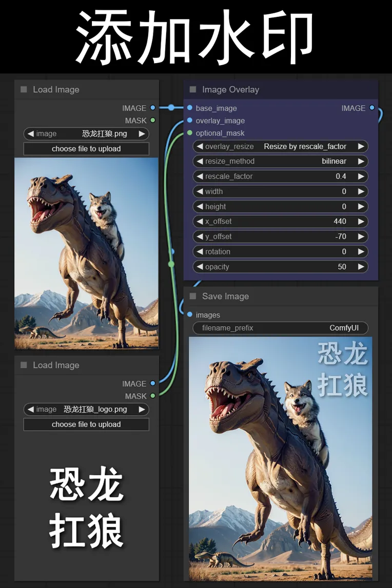Image resolution: width=392 pixels, height=588 pixels.
Task: Click the Save Image node collapse dot
Action: click(193, 296)
